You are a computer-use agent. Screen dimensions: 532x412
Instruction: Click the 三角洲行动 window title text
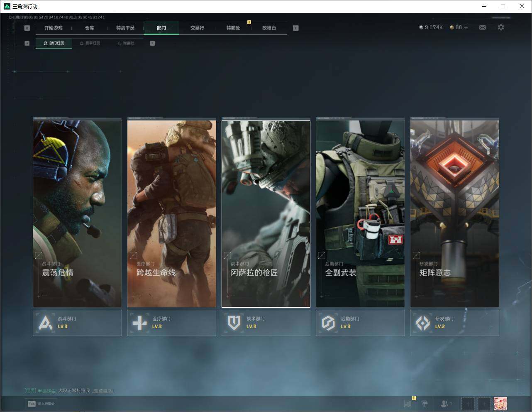[x=25, y=6]
